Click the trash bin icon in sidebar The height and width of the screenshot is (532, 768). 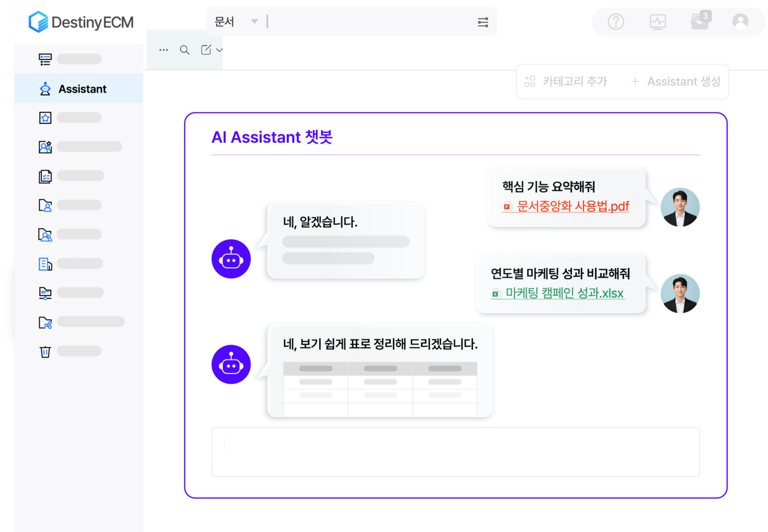[x=44, y=351]
